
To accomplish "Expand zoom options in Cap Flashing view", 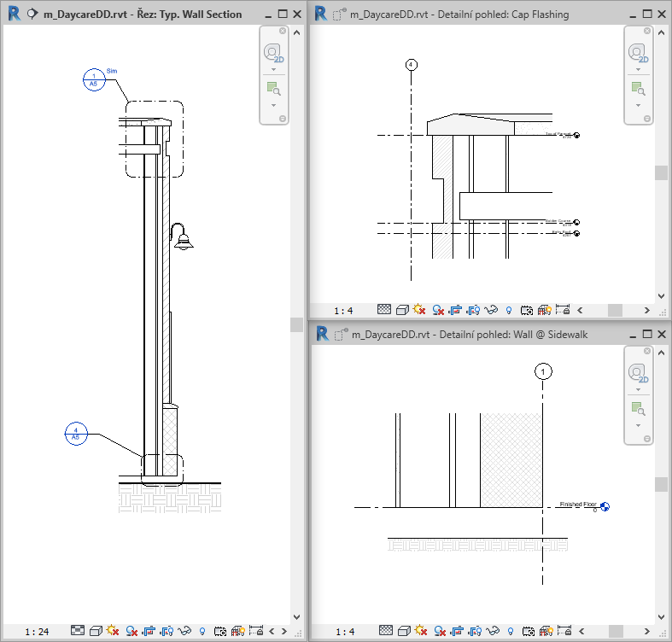I will coord(639,105).
